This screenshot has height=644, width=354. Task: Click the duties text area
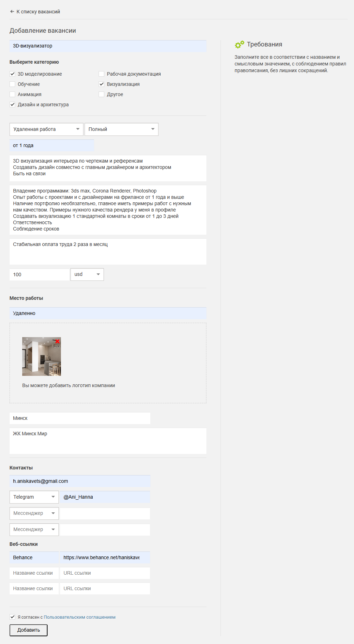[108, 168]
